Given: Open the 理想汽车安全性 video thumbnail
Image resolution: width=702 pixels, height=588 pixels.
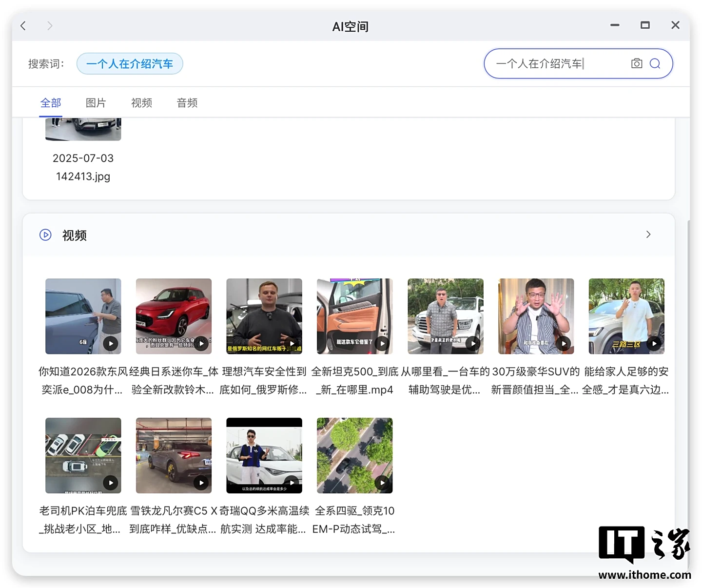Looking at the screenshot, I should coord(264,316).
